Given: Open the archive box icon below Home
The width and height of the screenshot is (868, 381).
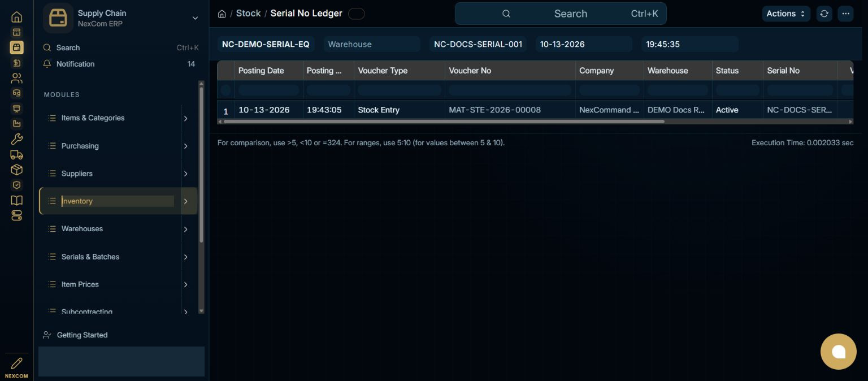Looking at the screenshot, I should click(16, 32).
